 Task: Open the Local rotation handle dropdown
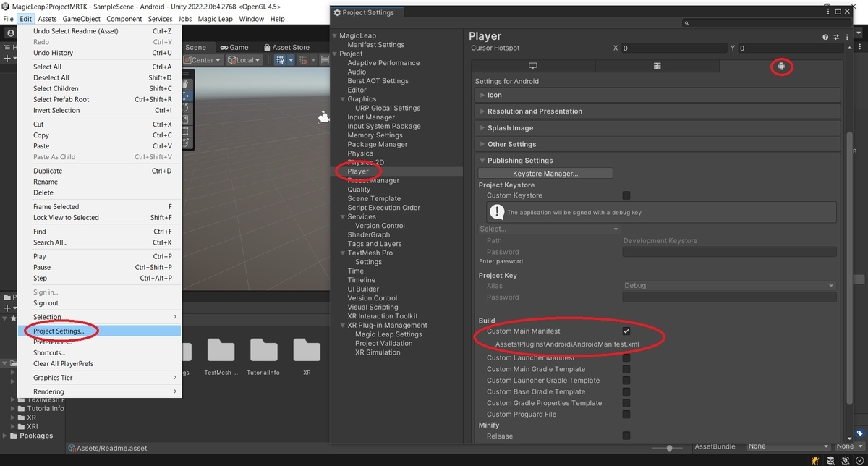tap(244, 60)
